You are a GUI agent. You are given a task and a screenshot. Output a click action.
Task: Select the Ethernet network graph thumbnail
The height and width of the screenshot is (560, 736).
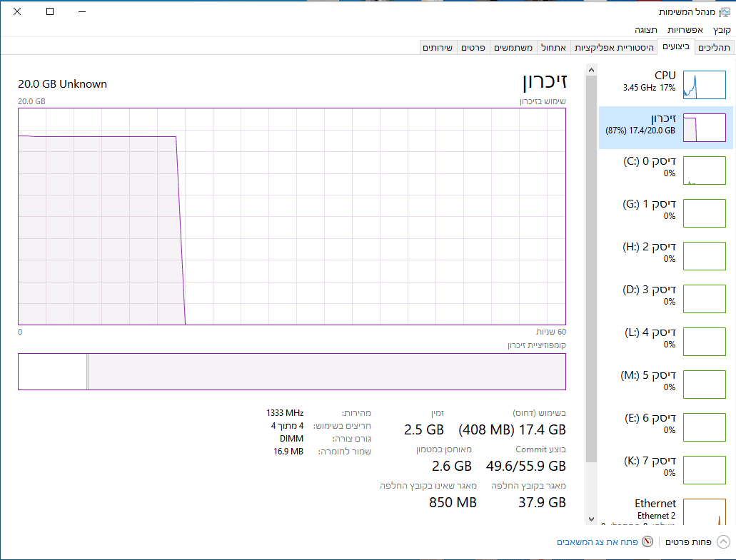tap(704, 511)
